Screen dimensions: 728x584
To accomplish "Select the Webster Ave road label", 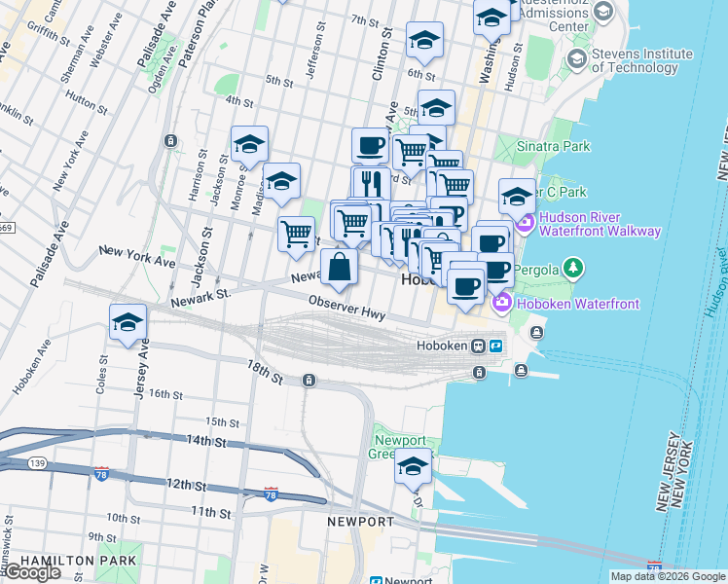I will click(x=105, y=40).
